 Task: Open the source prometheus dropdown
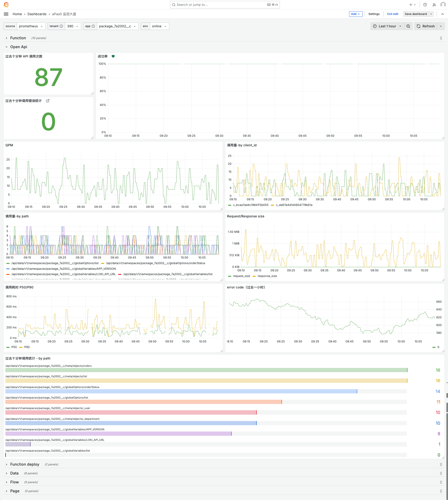click(31, 26)
